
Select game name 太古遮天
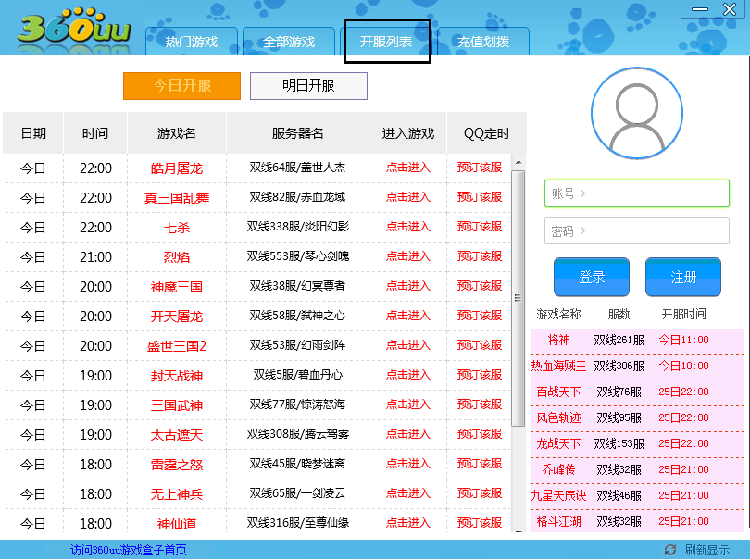(177, 435)
